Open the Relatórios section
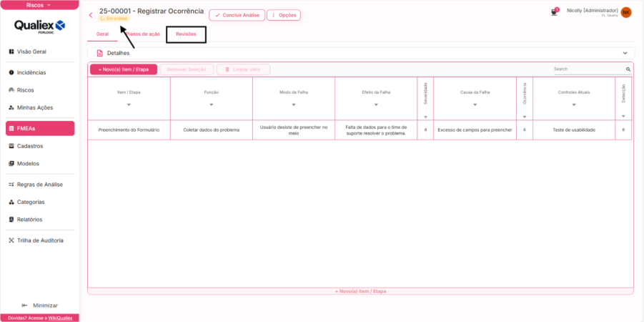This screenshot has width=644, height=322. [x=29, y=220]
